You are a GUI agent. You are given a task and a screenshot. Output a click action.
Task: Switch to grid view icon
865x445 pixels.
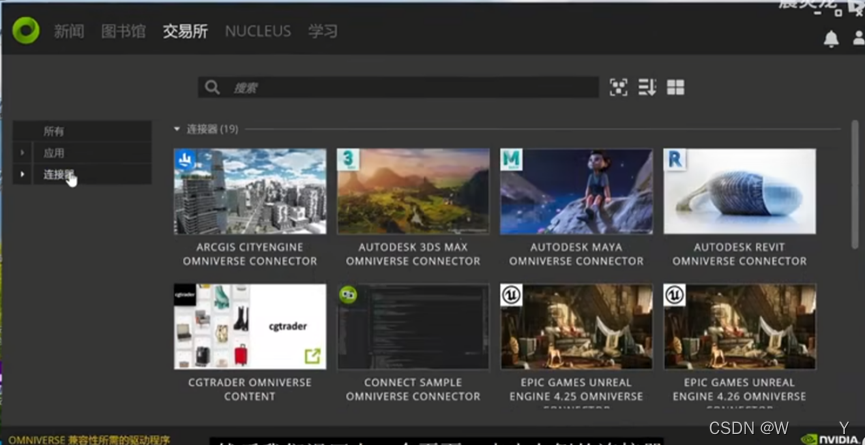(675, 87)
